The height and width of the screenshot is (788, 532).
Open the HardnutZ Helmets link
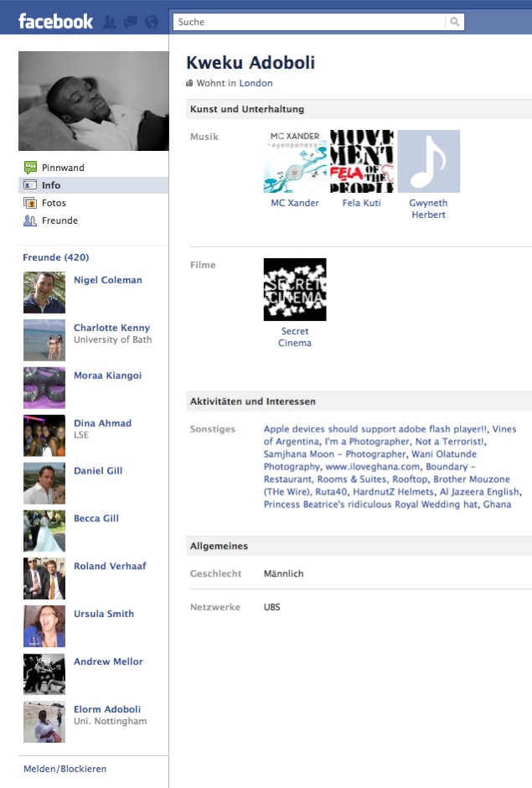tap(394, 492)
